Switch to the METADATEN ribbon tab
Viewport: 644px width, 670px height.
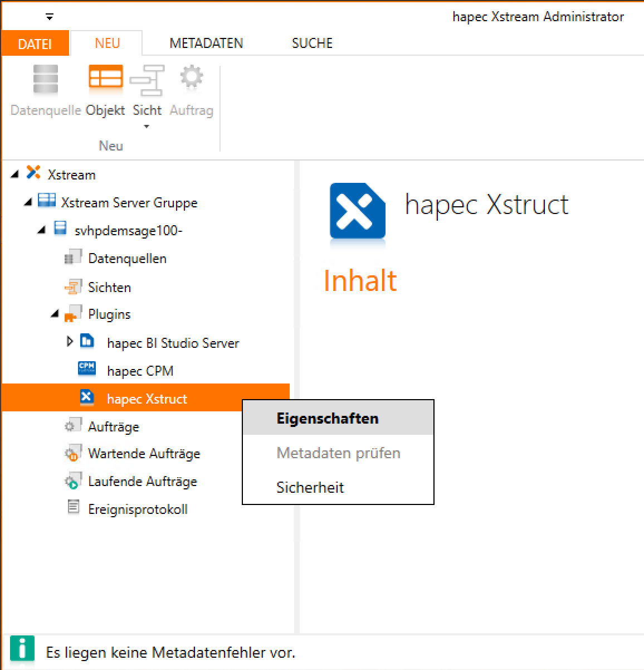(206, 43)
